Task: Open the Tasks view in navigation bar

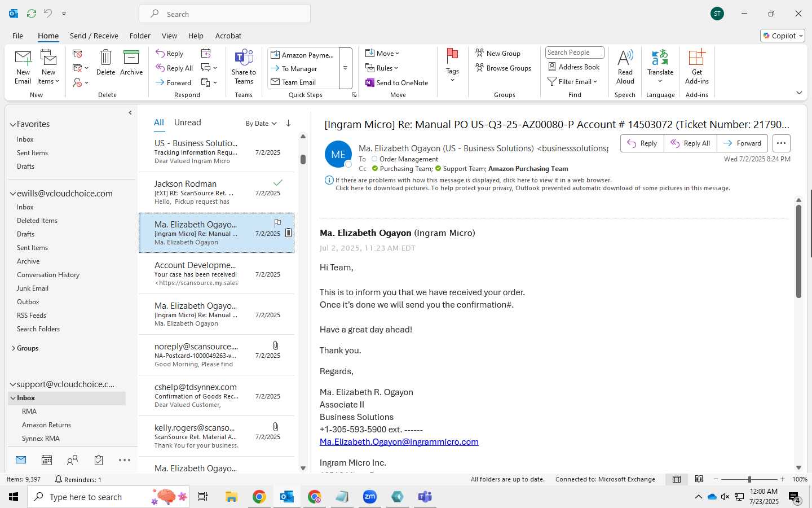Action: tap(99, 460)
